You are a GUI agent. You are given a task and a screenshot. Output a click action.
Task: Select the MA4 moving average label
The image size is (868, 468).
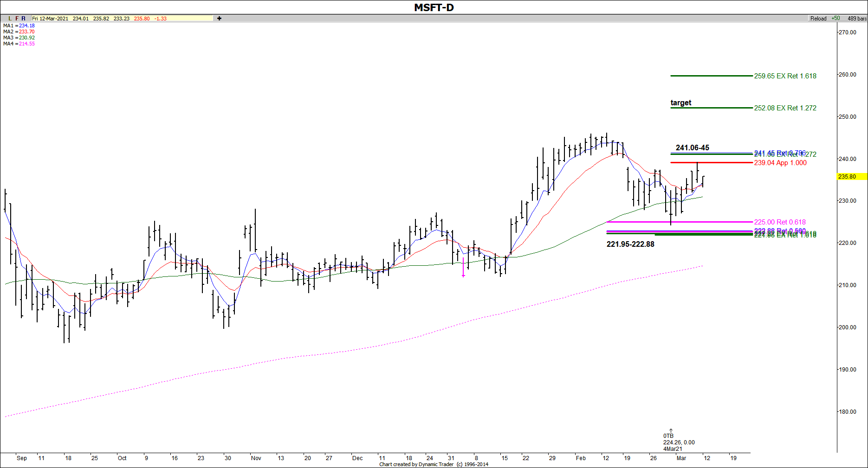[19, 44]
